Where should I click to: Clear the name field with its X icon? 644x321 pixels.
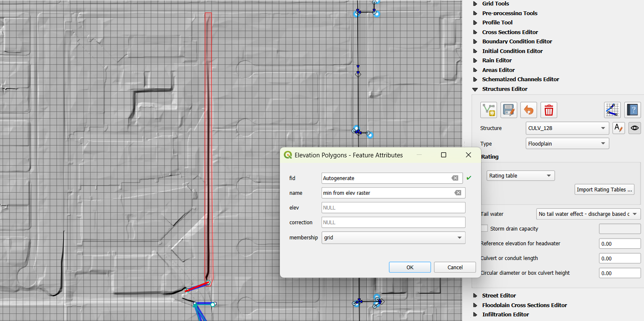tap(458, 193)
